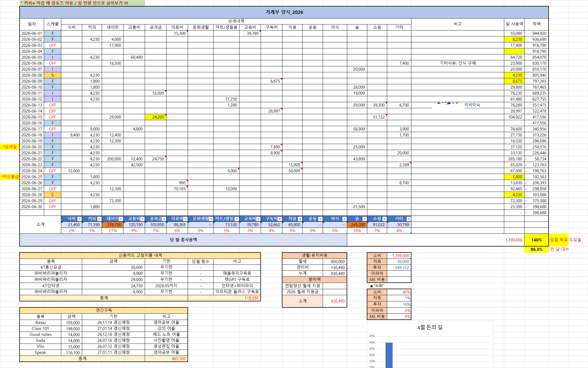
Task: Select the yellow *카드출금 label
Action: [10, 177]
